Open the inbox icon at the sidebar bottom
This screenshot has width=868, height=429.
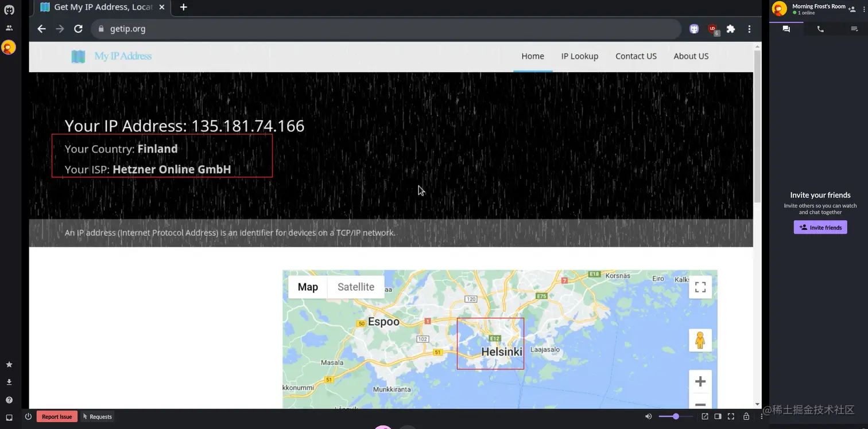coord(9,418)
